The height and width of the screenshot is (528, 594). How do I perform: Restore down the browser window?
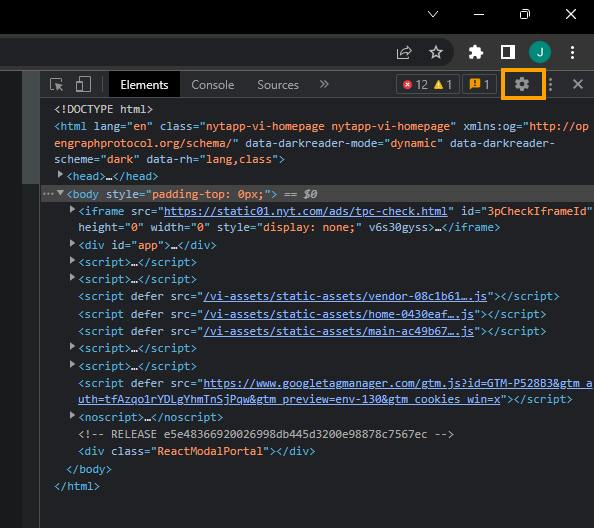click(525, 14)
